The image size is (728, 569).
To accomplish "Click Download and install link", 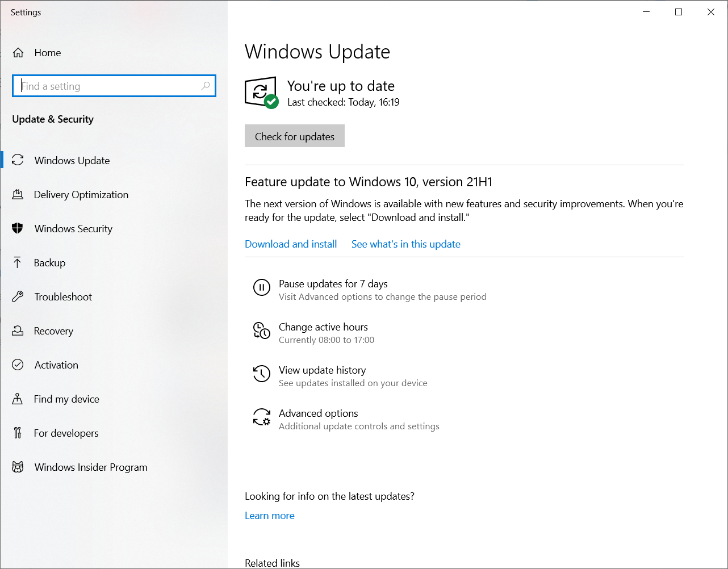I will tap(291, 244).
